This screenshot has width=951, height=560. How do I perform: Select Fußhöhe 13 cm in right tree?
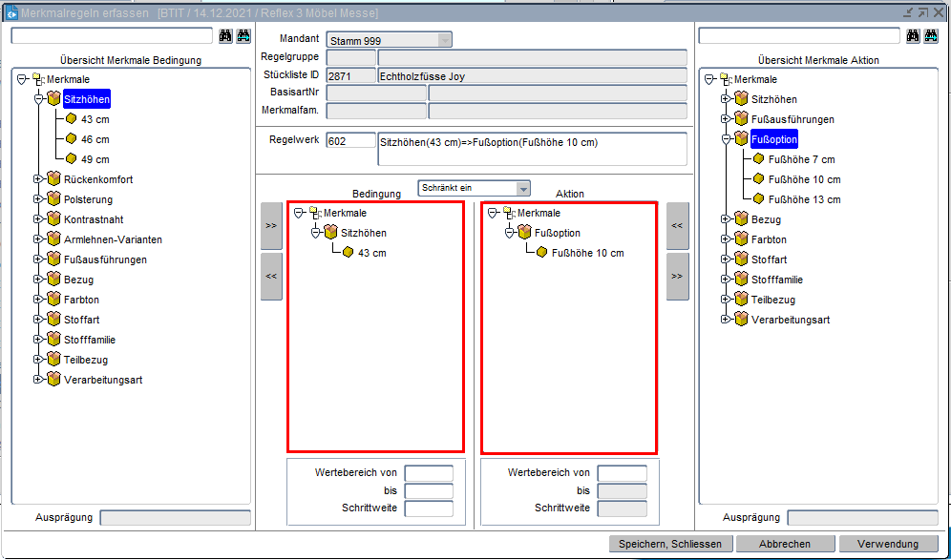(804, 199)
